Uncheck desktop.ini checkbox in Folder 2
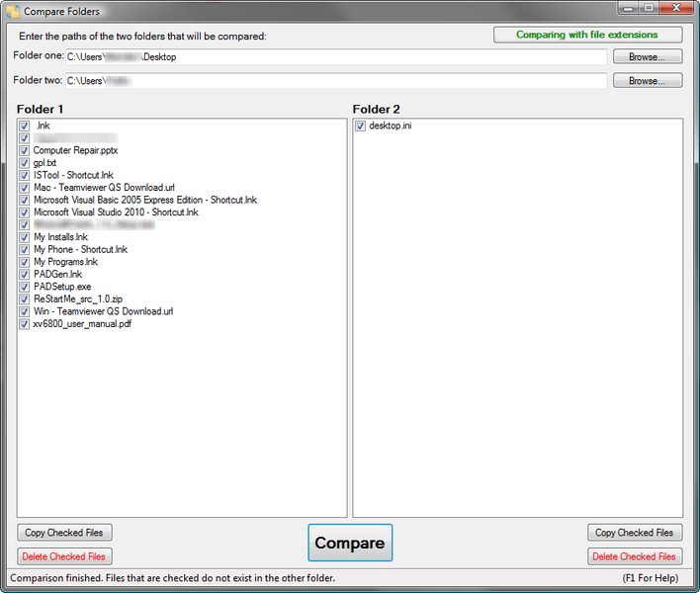 [x=360, y=126]
